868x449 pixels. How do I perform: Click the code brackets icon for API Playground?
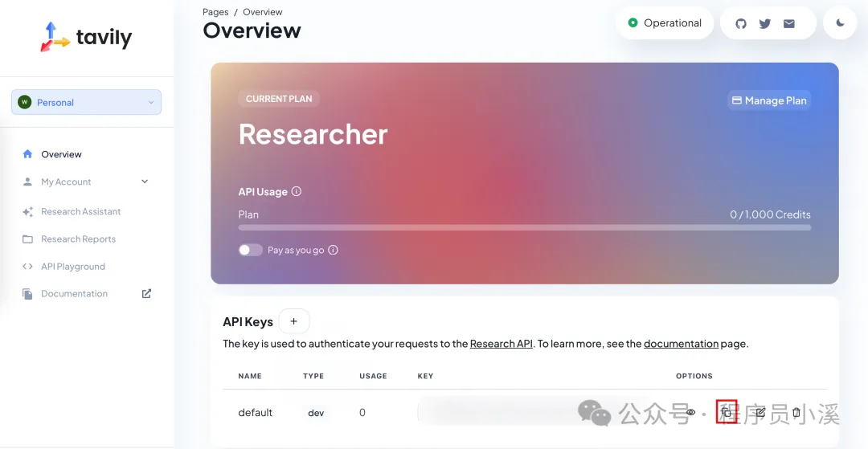(27, 267)
